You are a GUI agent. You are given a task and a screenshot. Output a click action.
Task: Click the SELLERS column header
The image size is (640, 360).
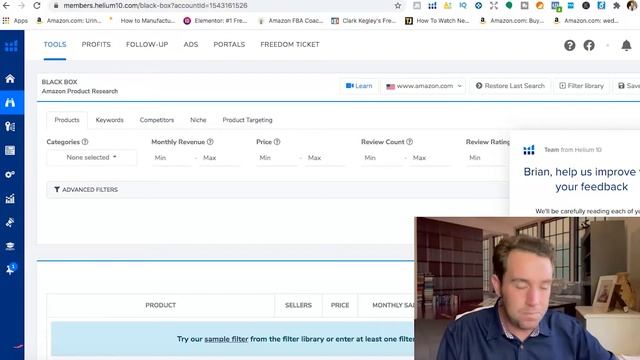click(x=298, y=305)
